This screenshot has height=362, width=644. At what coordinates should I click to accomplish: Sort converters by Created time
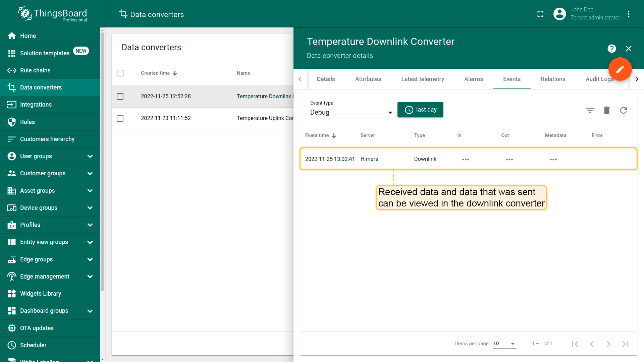pos(159,73)
